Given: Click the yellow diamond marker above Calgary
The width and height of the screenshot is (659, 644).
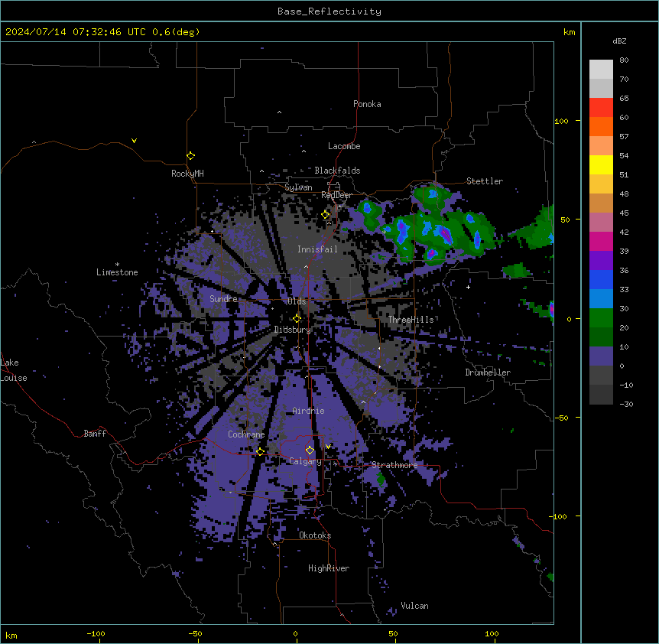Looking at the screenshot, I should click(310, 450).
